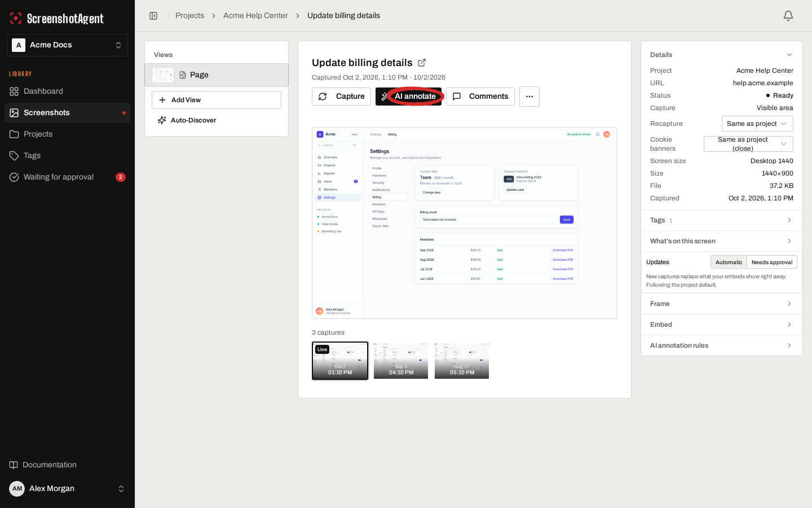The width and height of the screenshot is (812, 508).
Task: Open the Cookie banners dropdown
Action: click(748, 144)
